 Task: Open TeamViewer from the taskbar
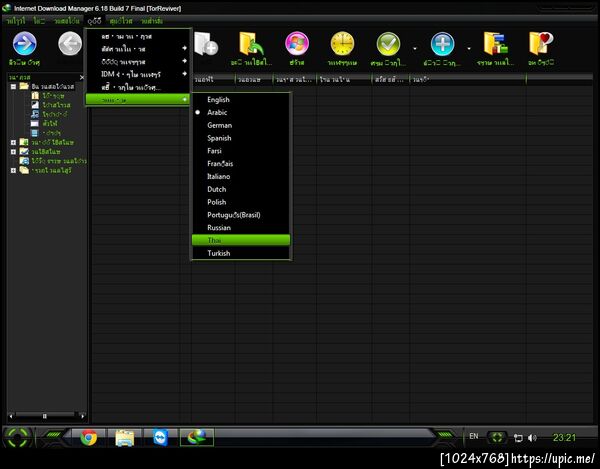point(160,437)
